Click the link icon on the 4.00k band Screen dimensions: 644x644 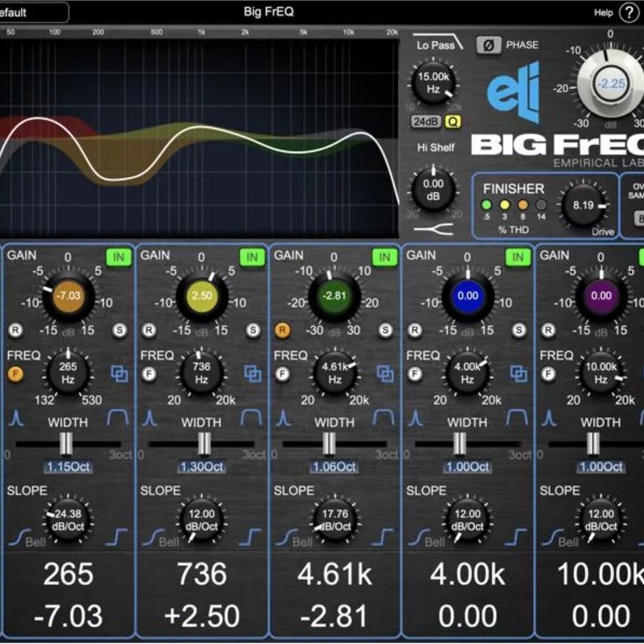[519, 374]
